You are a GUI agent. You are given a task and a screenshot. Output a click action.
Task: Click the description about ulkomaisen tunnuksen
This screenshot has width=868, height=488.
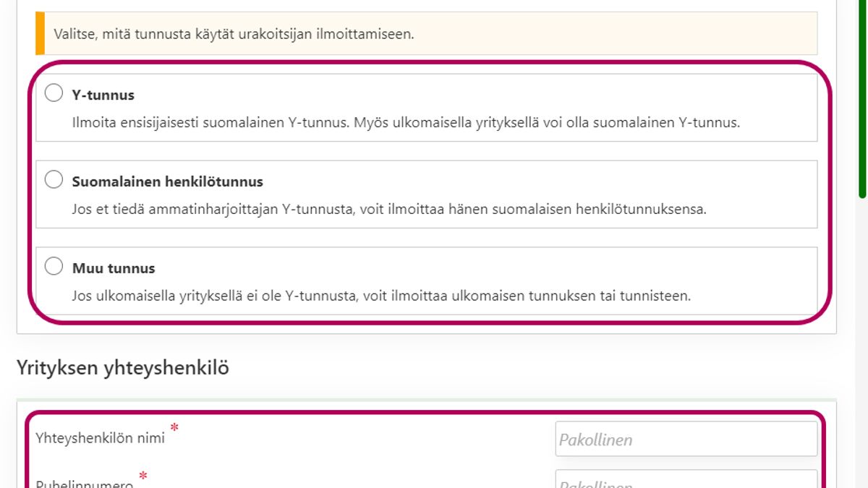381,296
